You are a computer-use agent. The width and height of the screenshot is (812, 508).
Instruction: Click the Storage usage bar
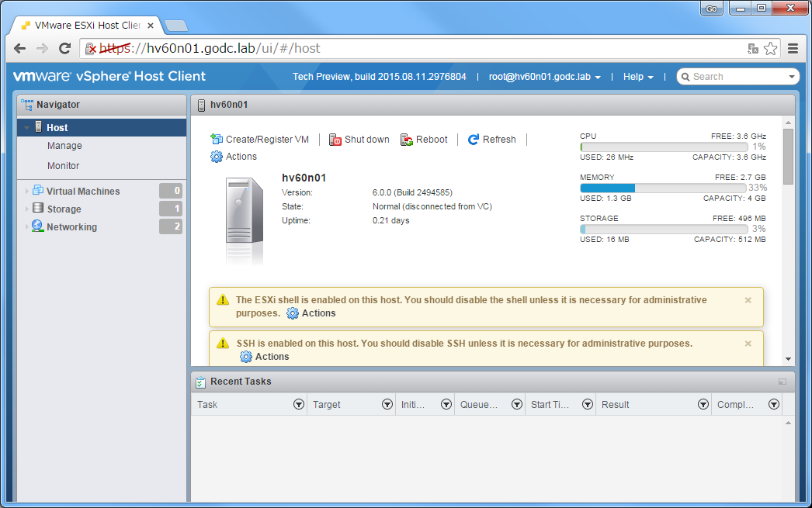tap(664, 229)
